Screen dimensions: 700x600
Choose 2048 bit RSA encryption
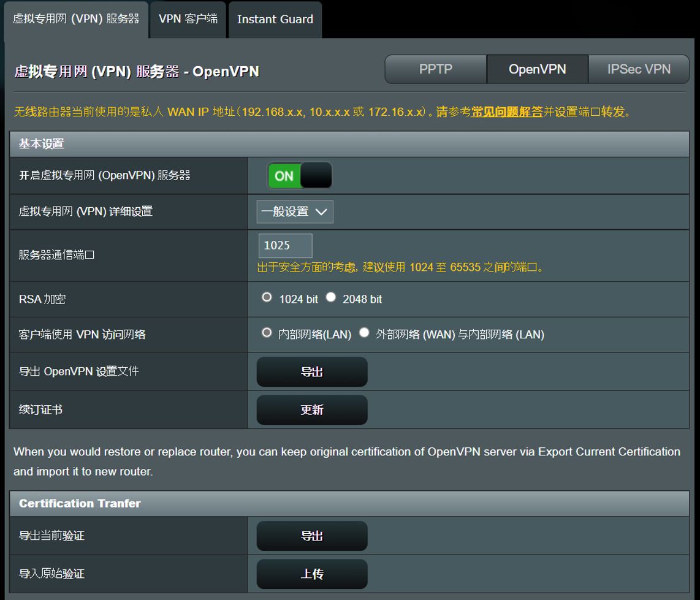331,297
